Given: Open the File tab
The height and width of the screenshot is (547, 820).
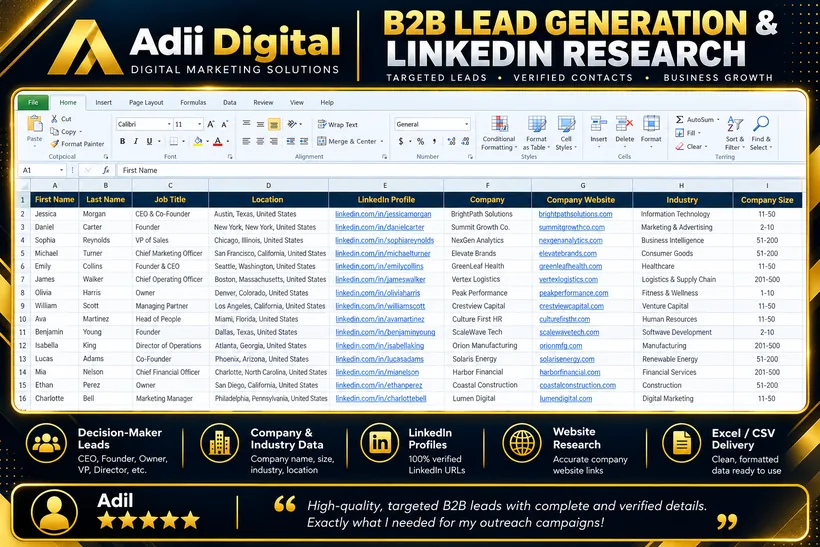Looking at the screenshot, I should click(x=33, y=102).
